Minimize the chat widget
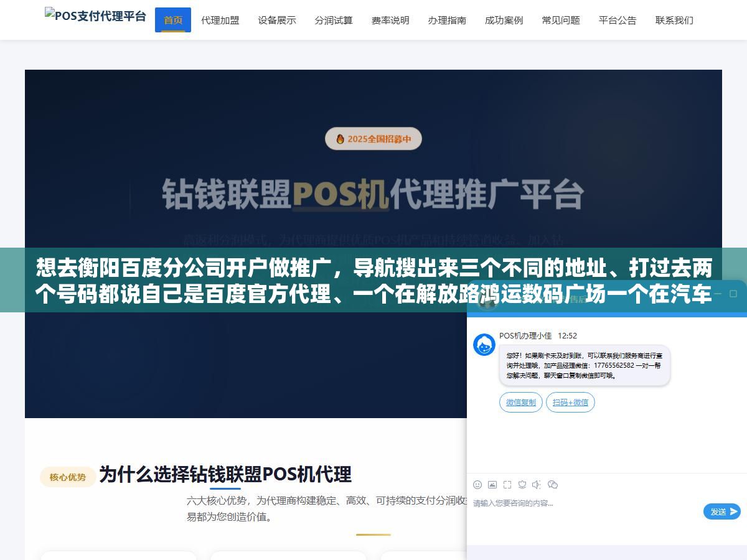Viewport: 747px width, 560px height. tap(718, 294)
